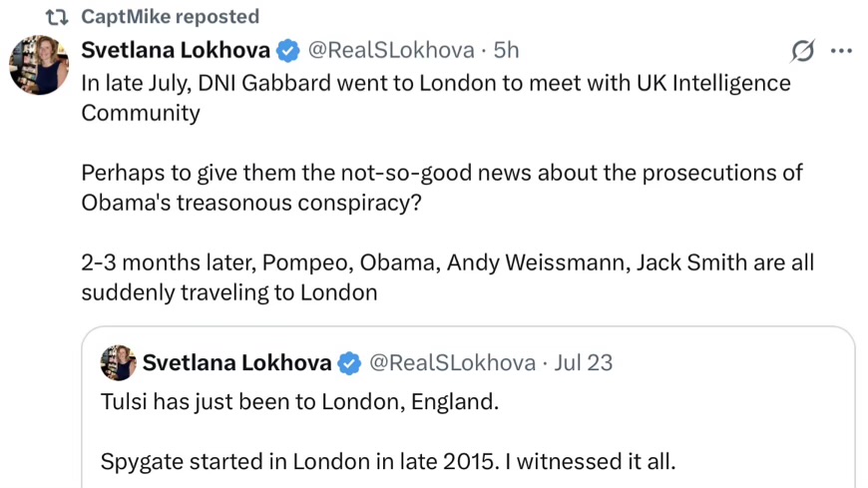Open the 5h timestamp link
The width and height of the screenshot is (868, 488).
507,50
